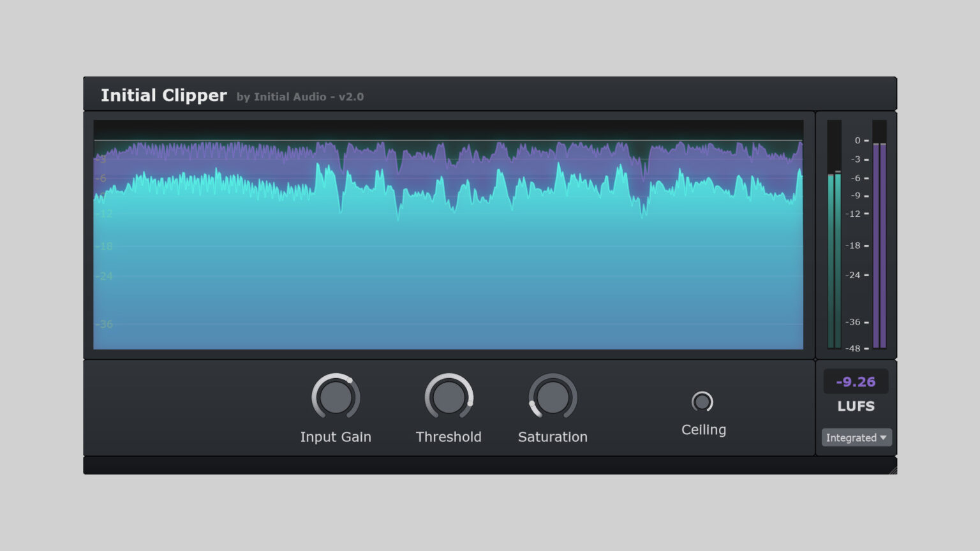Select the Threshold label text
Viewport: 980px width, 551px height.
[449, 437]
